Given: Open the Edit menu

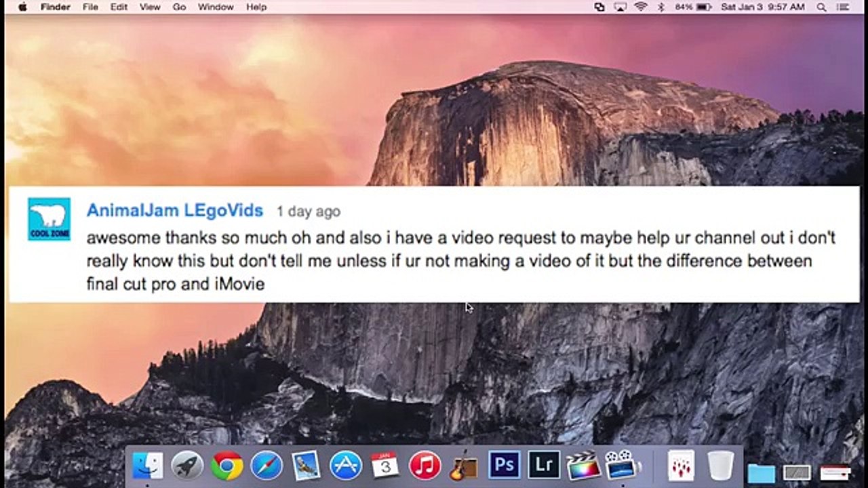Looking at the screenshot, I should (x=119, y=7).
